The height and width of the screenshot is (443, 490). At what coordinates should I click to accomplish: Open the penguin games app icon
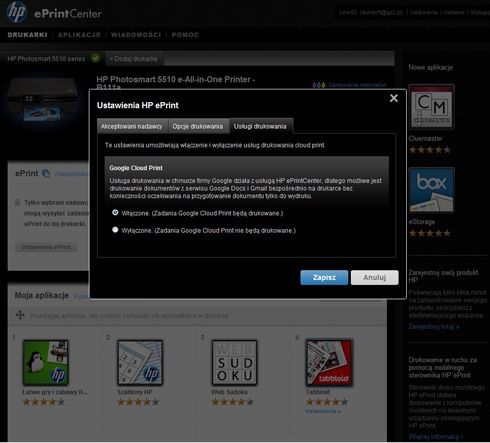point(45,363)
